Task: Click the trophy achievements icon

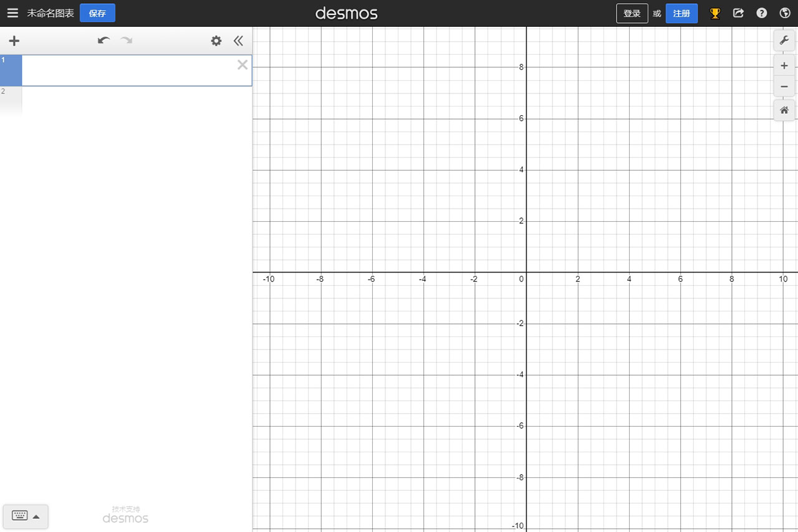Action: pos(715,13)
